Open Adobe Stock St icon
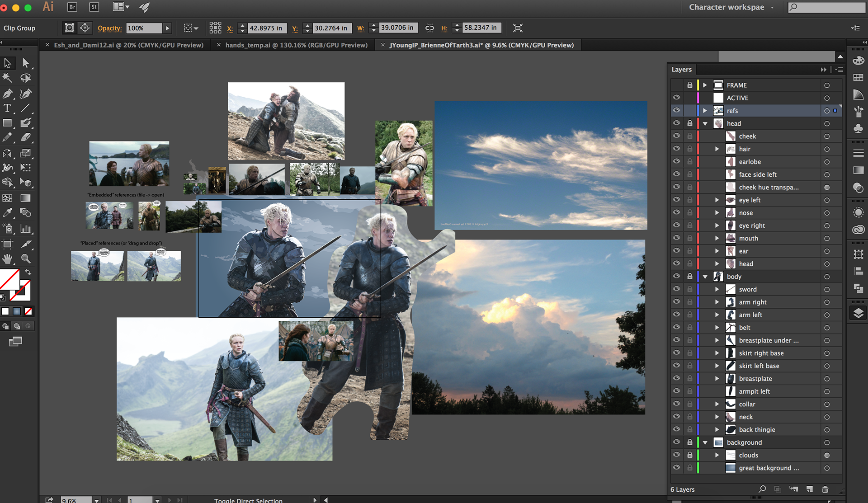 pos(94,7)
